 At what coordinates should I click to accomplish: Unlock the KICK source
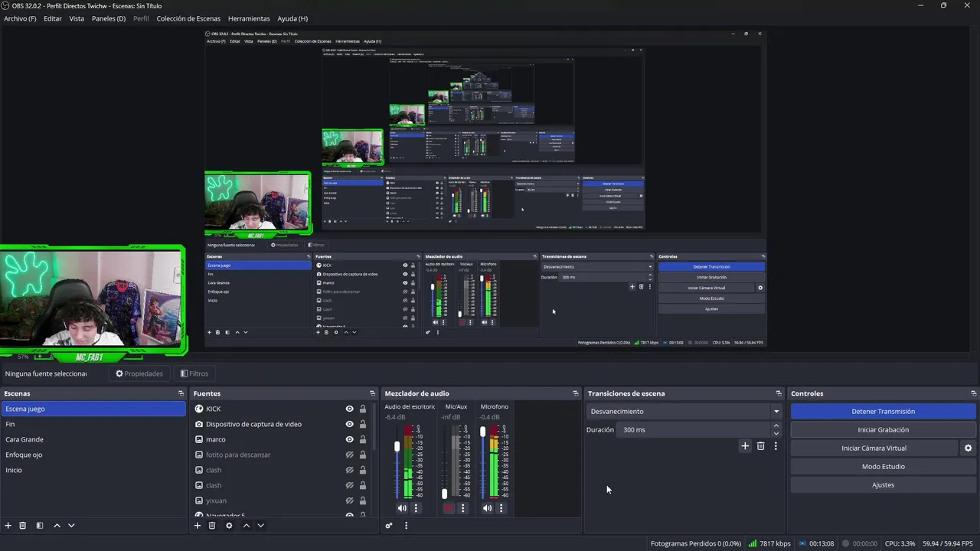363,409
